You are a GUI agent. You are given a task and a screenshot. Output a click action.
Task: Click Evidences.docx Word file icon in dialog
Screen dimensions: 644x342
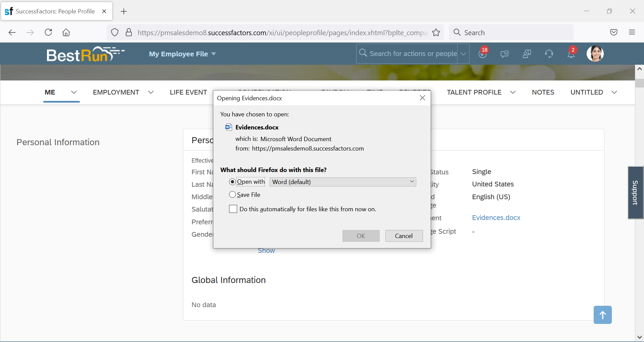229,127
